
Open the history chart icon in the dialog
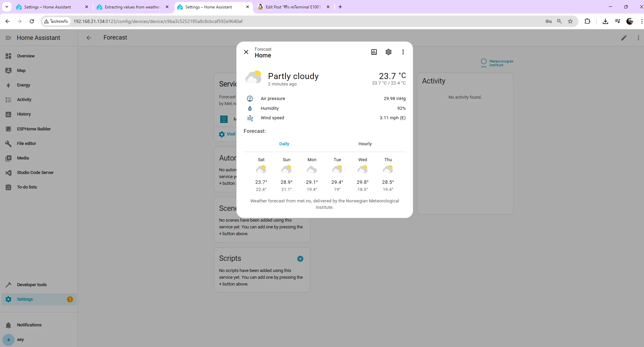[374, 52]
